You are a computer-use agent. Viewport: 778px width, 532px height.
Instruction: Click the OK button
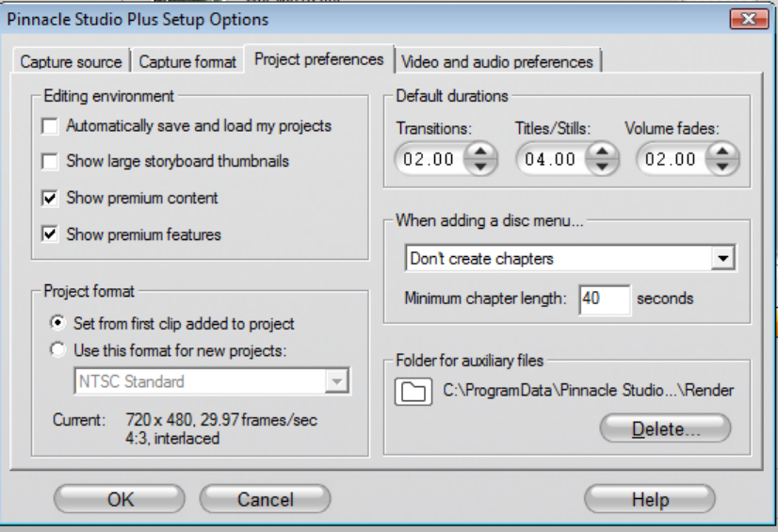tap(121, 499)
